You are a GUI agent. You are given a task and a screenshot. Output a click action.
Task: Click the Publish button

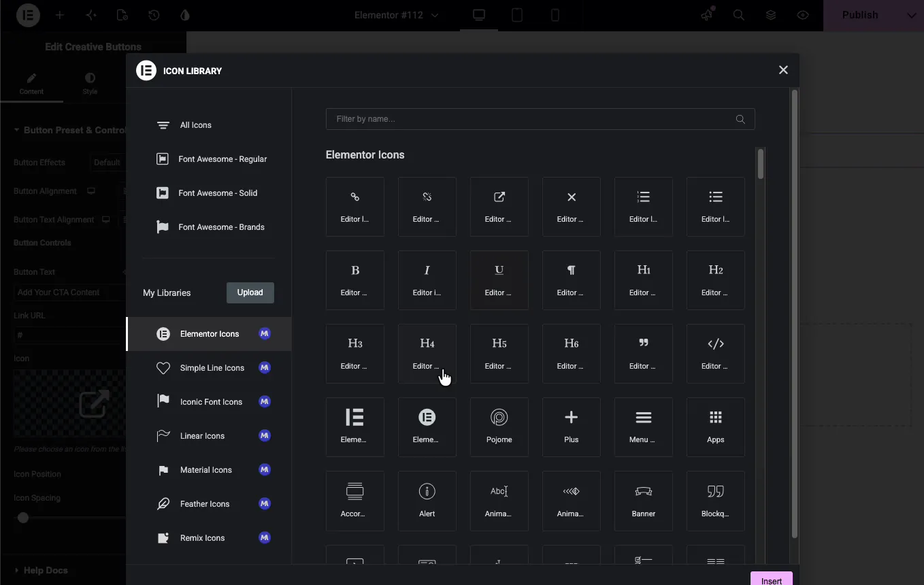(860, 15)
